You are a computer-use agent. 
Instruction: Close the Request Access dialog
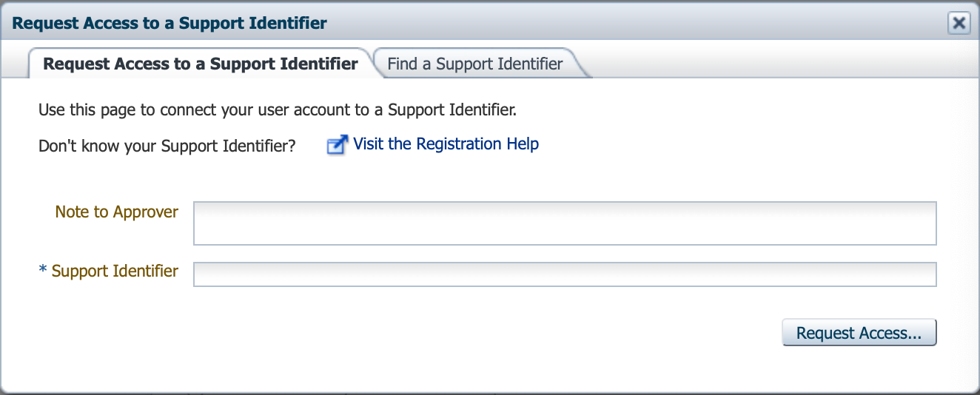(x=959, y=23)
